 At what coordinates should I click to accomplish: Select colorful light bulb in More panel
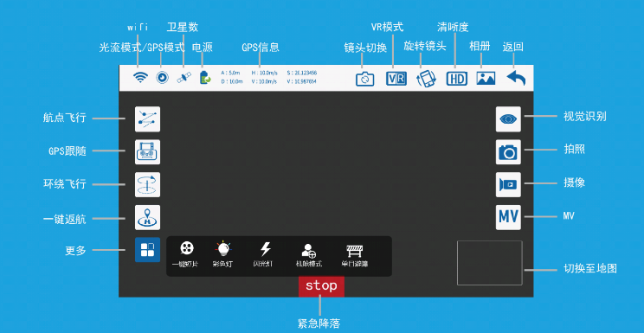coord(222,254)
